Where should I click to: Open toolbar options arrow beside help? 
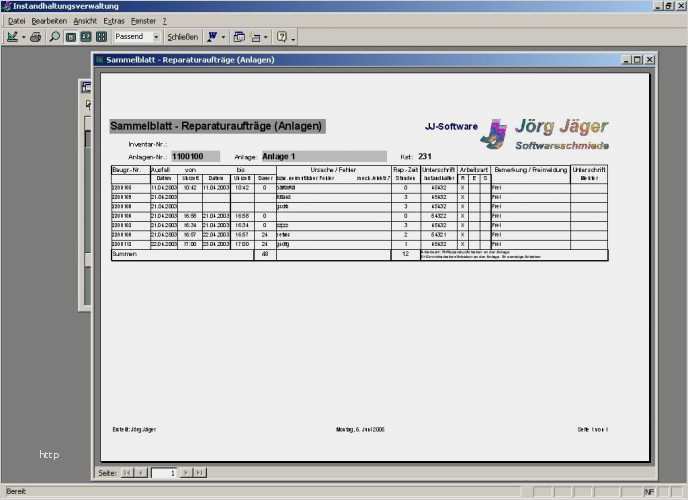[293, 38]
